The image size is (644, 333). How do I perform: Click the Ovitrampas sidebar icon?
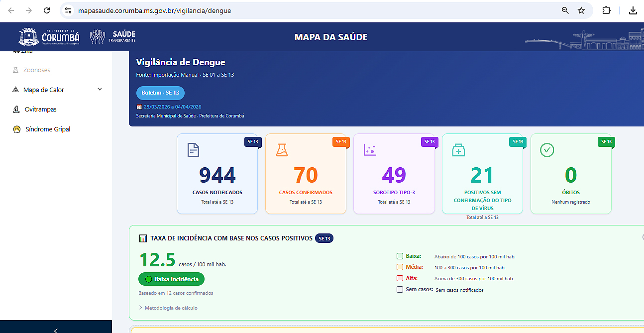click(16, 110)
